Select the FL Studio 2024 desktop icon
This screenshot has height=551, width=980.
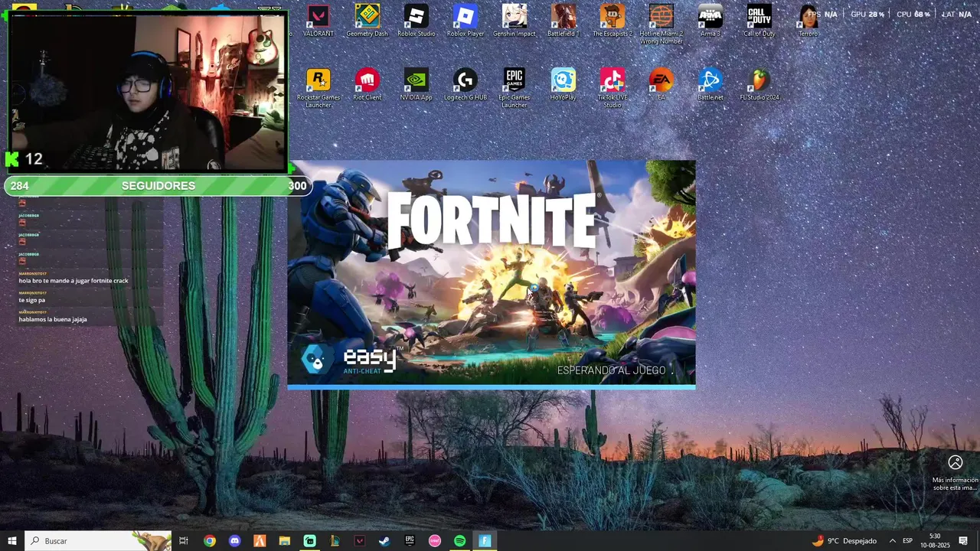click(x=759, y=85)
